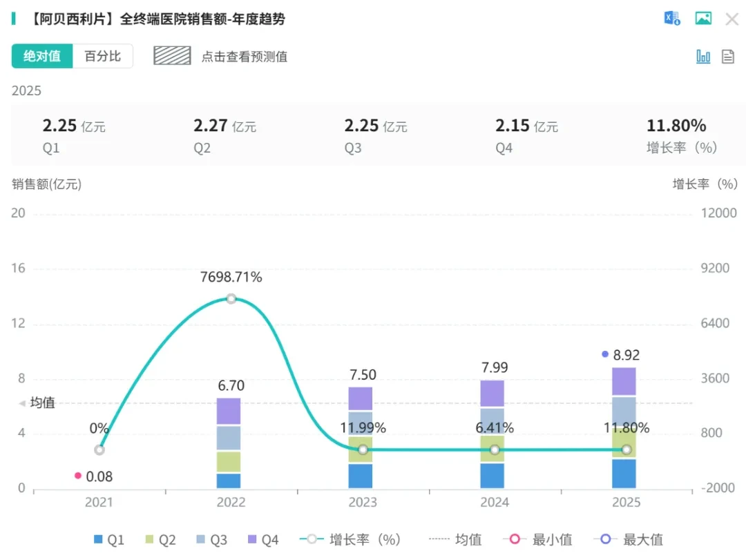746x560 pixels.
Task: Click the 7698.71% growth rate point
Action: click(x=231, y=299)
